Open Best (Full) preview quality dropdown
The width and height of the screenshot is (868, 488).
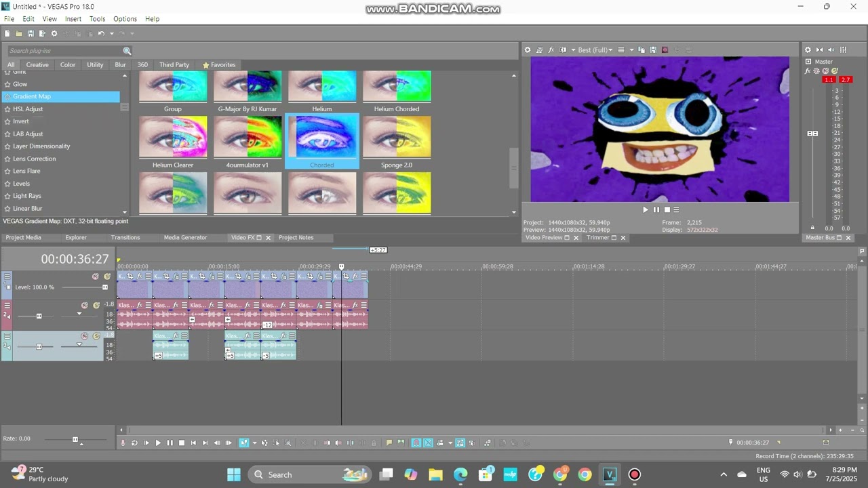point(595,49)
